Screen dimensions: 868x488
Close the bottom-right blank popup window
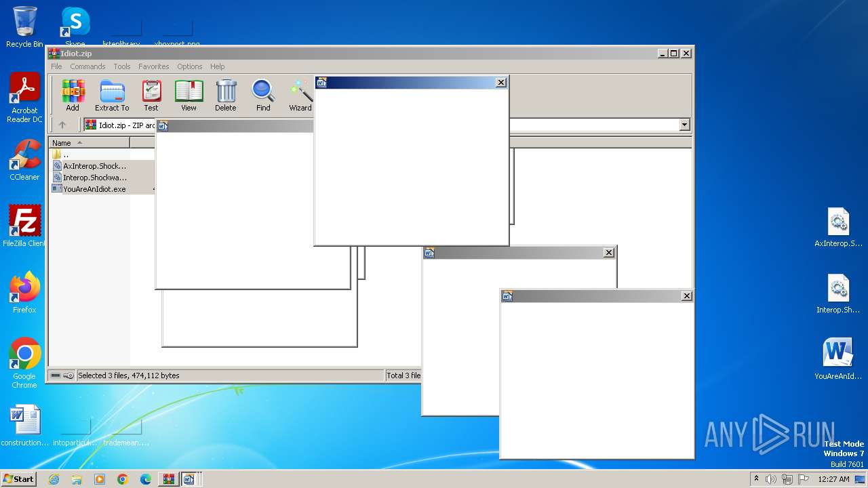(x=687, y=296)
